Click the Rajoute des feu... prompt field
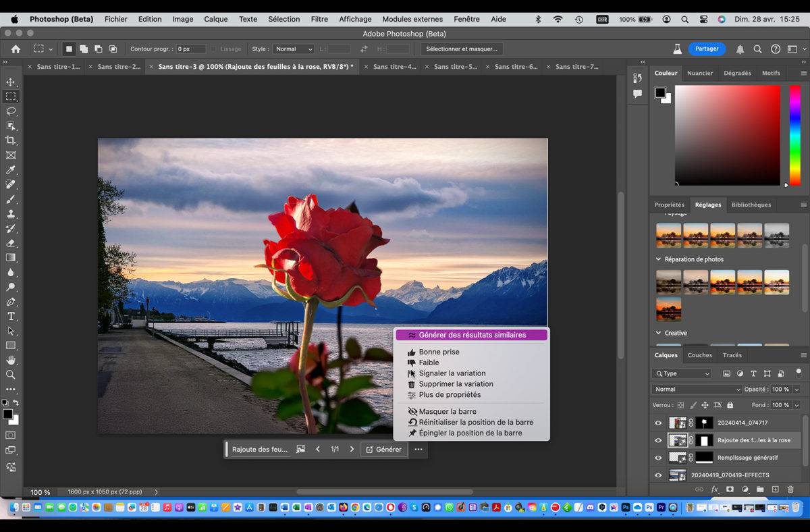 tap(260, 449)
